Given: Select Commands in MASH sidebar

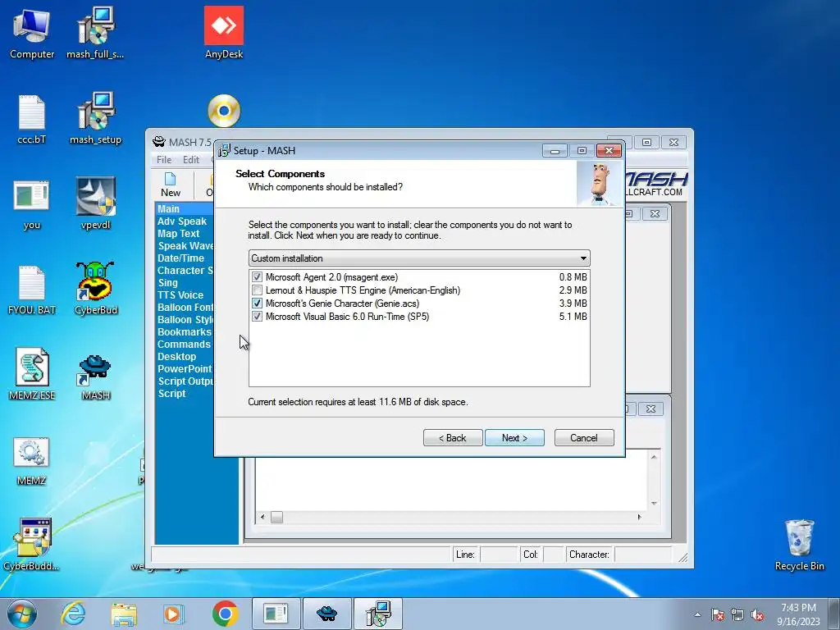Looking at the screenshot, I should pyautogui.click(x=184, y=345).
